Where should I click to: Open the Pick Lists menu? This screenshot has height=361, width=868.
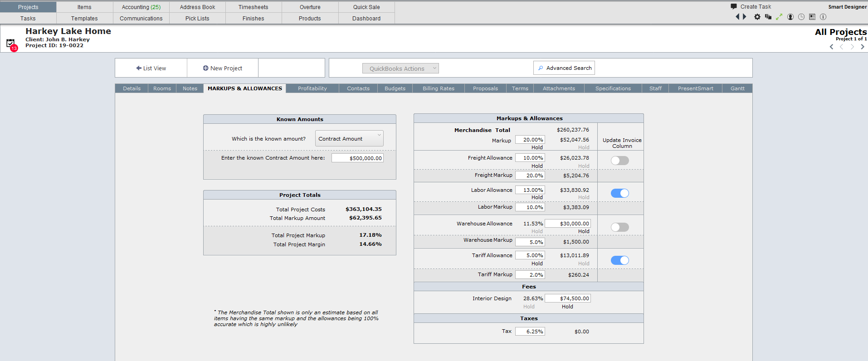click(197, 18)
